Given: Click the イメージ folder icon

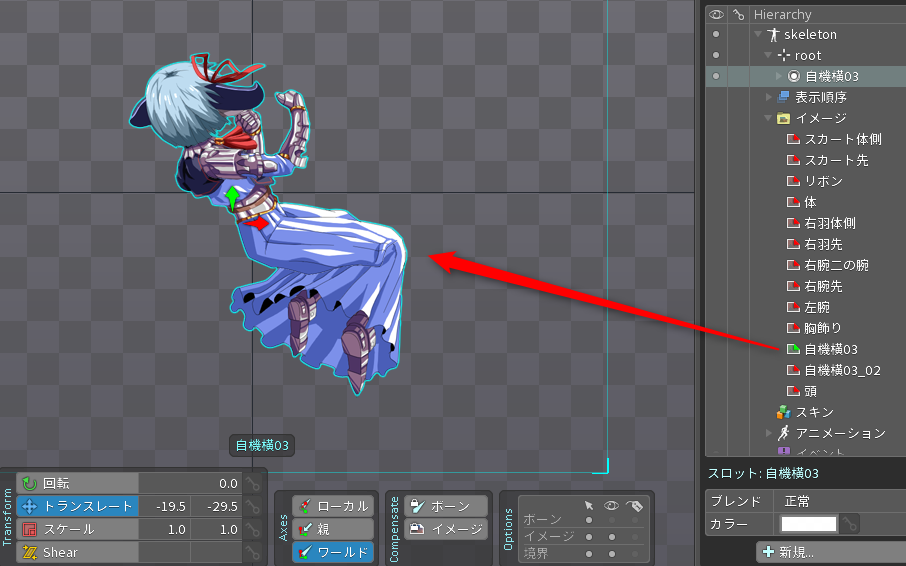Looking at the screenshot, I should pyautogui.click(x=784, y=118).
